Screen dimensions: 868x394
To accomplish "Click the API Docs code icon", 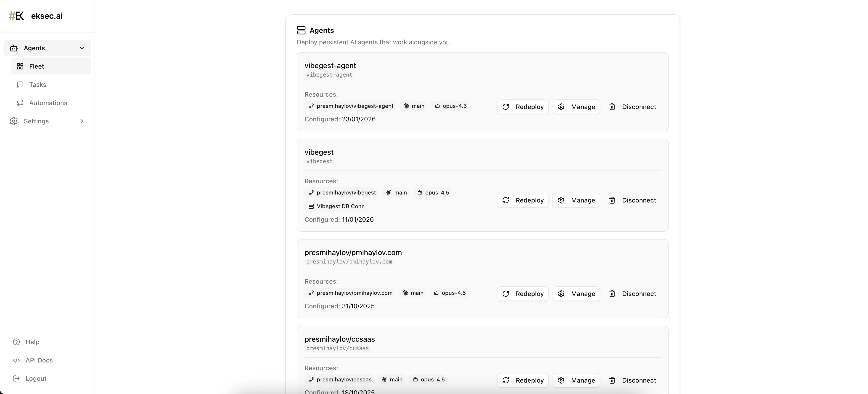I will [16, 360].
